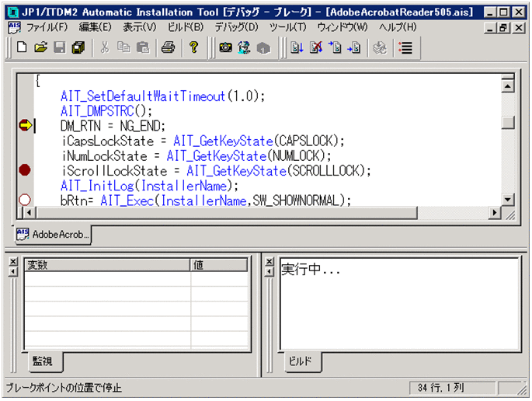This screenshot has width=532, height=401.
Task: Click the ブレークポイントの位置で停止 status text
Action: (64, 388)
